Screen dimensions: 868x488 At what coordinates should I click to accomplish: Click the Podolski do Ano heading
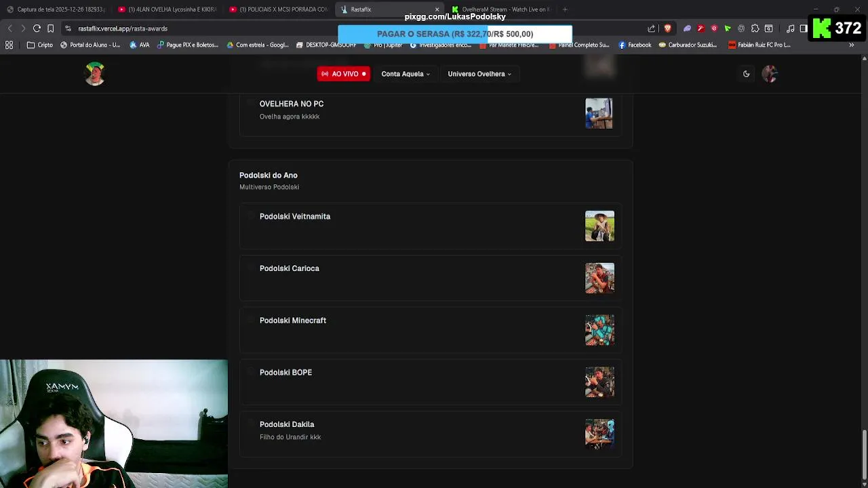[269, 175]
